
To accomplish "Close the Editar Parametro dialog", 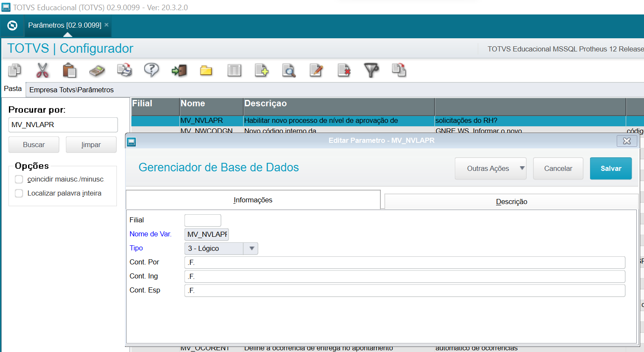I will pyautogui.click(x=627, y=141).
